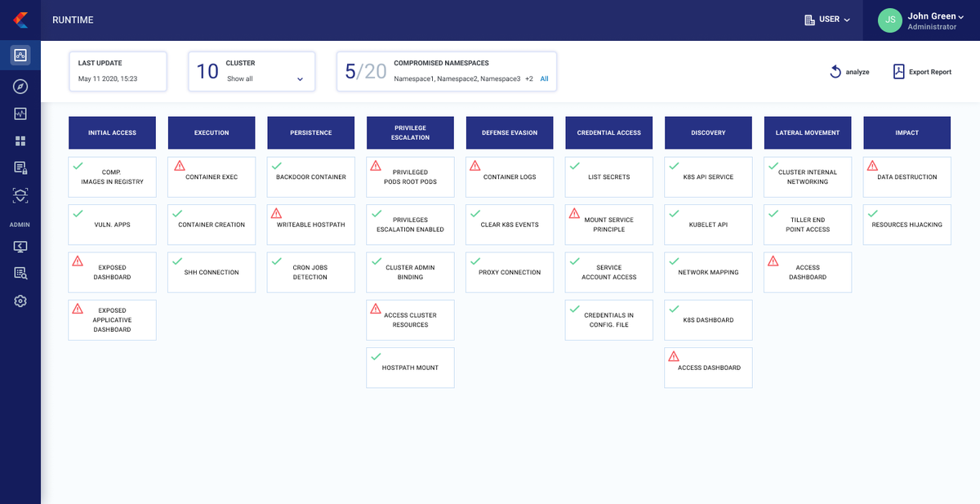Select the Defense Evasion column header
Image resolution: width=980 pixels, height=504 pixels.
click(510, 132)
